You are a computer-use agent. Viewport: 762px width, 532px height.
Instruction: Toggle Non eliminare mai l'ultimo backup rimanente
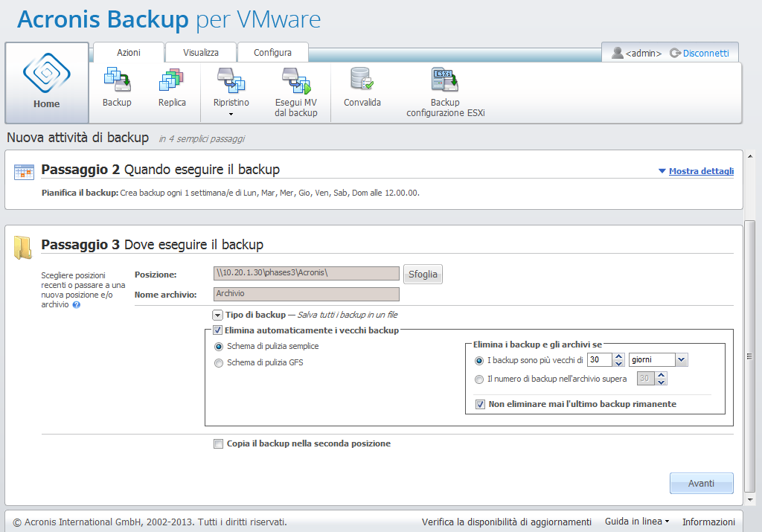[480, 404]
